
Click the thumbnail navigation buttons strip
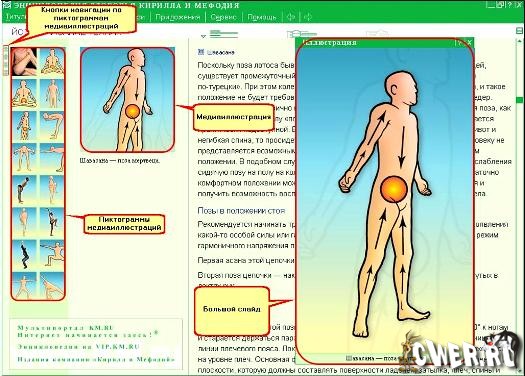(6, 61)
